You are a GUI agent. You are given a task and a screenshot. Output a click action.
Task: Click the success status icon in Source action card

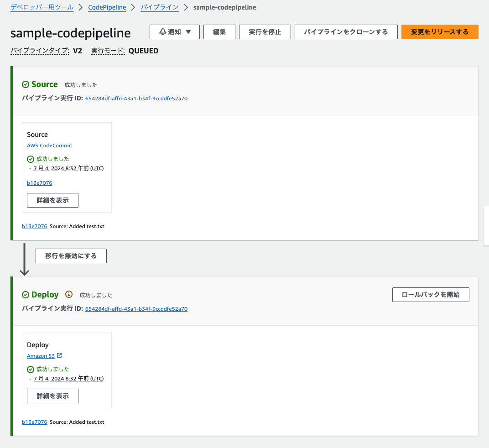pyautogui.click(x=31, y=159)
